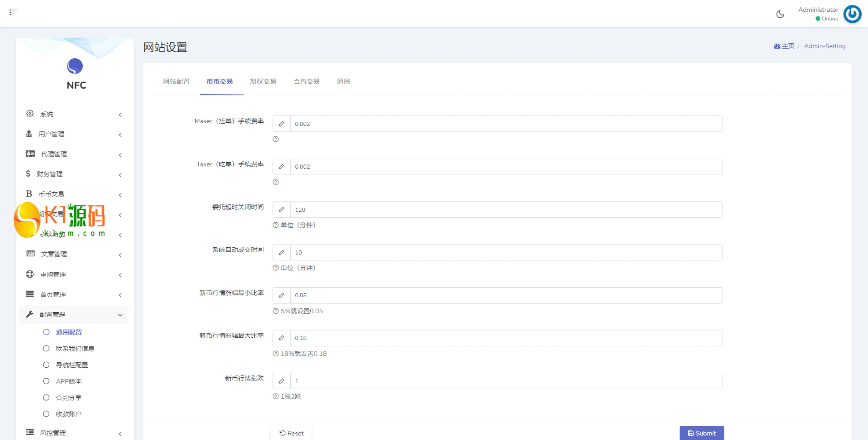The width and height of the screenshot is (868, 440).
Task: Click pencil icon beside 新币行情涨幅最大比率 field
Action: [282, 338]
